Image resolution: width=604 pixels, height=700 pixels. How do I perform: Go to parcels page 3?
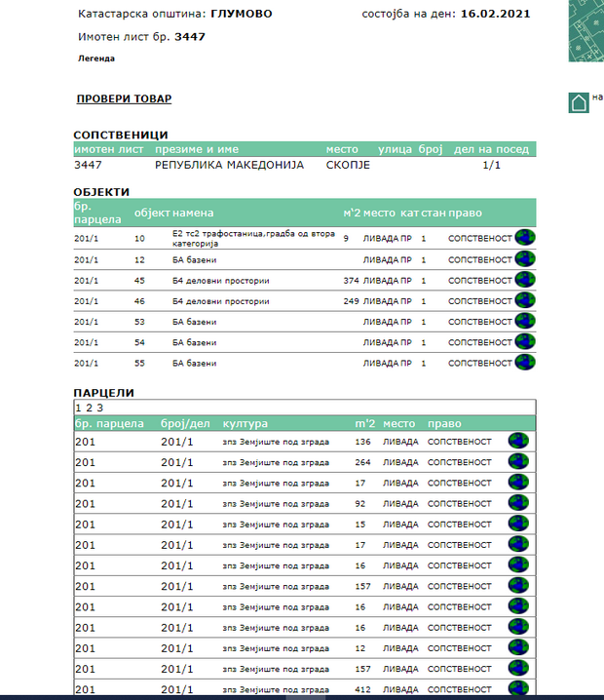pos(100,408)
